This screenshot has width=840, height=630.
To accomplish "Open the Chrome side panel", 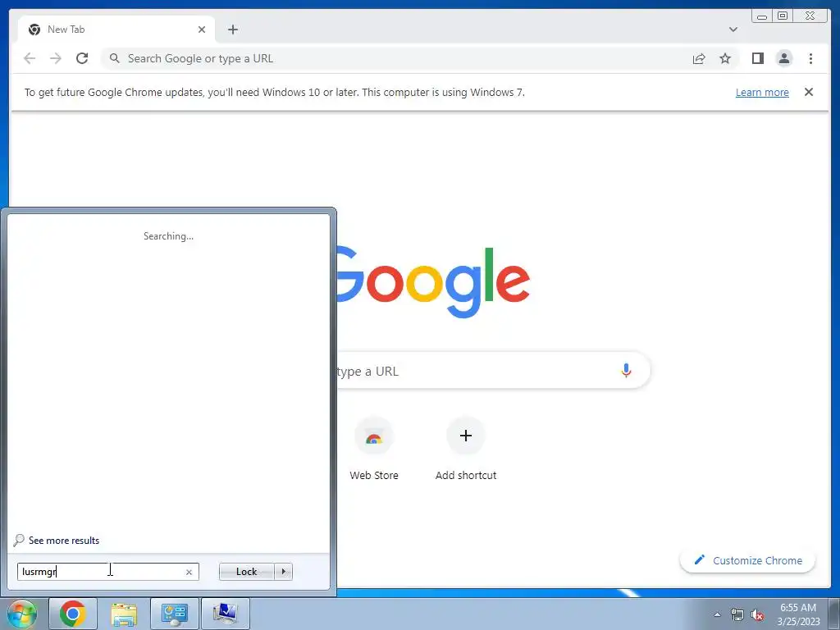I will coord(757,58).
